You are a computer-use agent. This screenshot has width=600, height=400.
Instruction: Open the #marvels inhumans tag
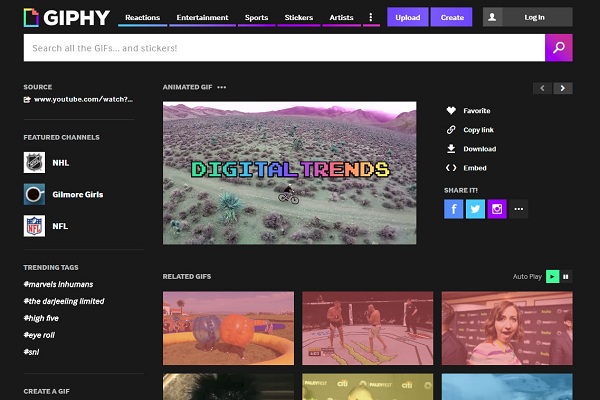[58, 284]
